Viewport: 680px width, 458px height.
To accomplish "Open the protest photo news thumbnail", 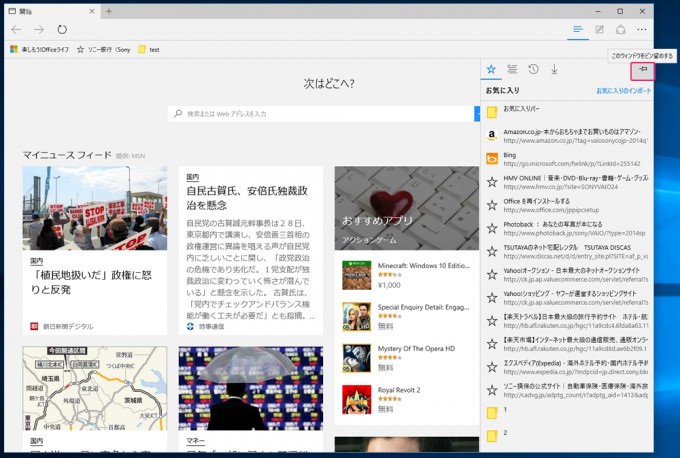I will point(95,208).
